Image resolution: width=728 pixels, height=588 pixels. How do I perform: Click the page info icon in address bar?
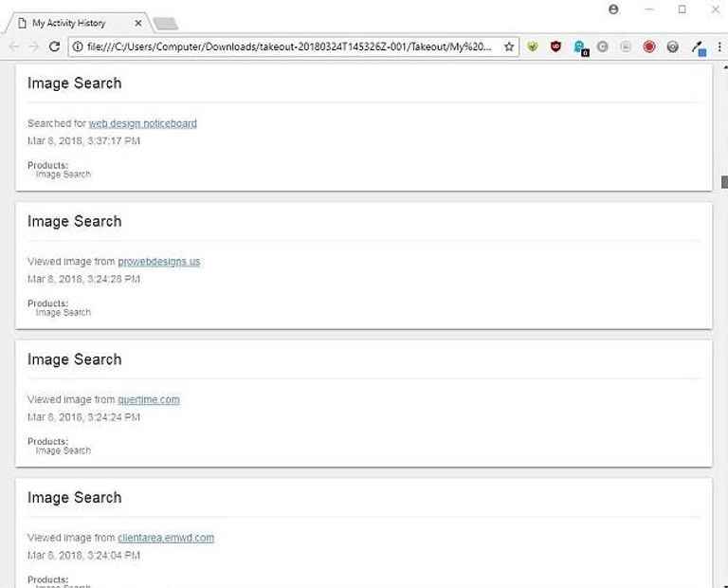pyautogui.click(x=78, y=46)
